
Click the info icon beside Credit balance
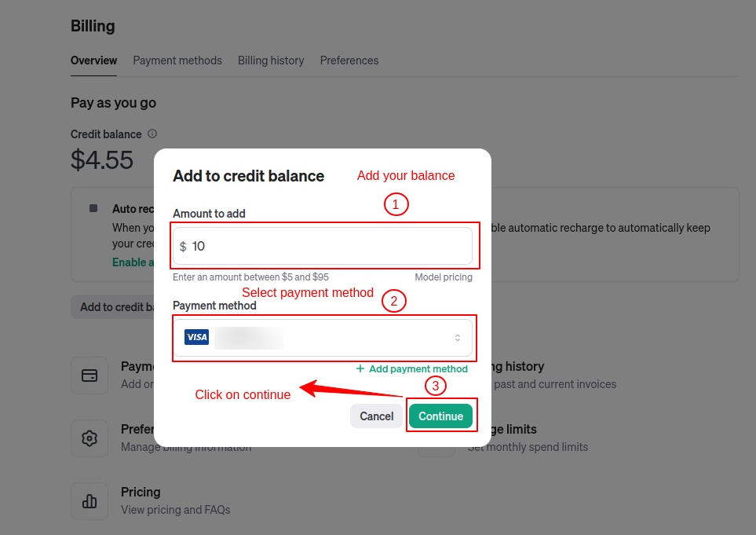point(152,134)
